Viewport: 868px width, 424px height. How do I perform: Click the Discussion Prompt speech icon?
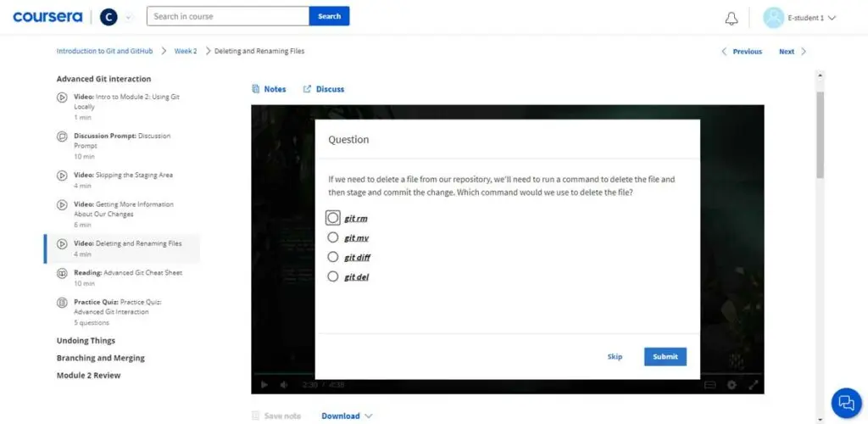62,137
